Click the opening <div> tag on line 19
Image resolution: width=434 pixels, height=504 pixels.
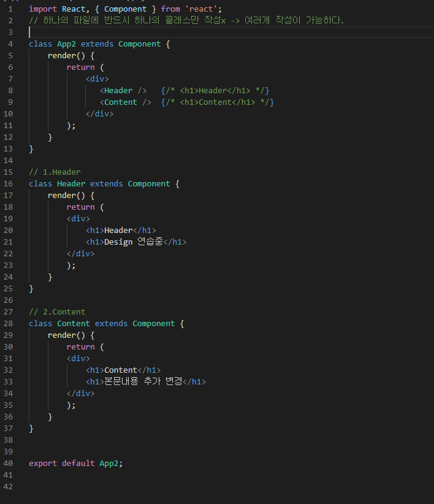(x=78, y=219)
